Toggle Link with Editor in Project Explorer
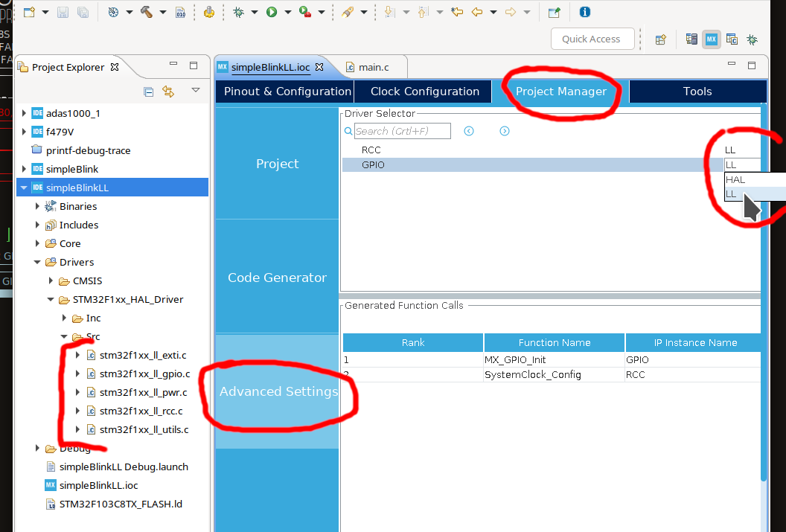 pyautogui.click(x=168, y=92)
